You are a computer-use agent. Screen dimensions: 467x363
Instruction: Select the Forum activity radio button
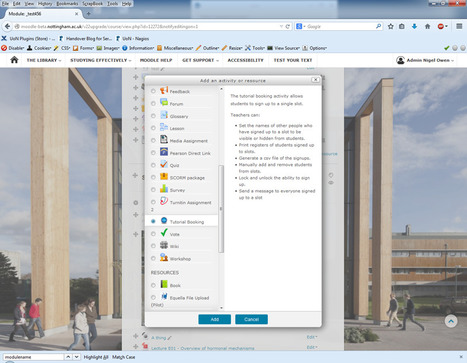click(x=153, y=104)
